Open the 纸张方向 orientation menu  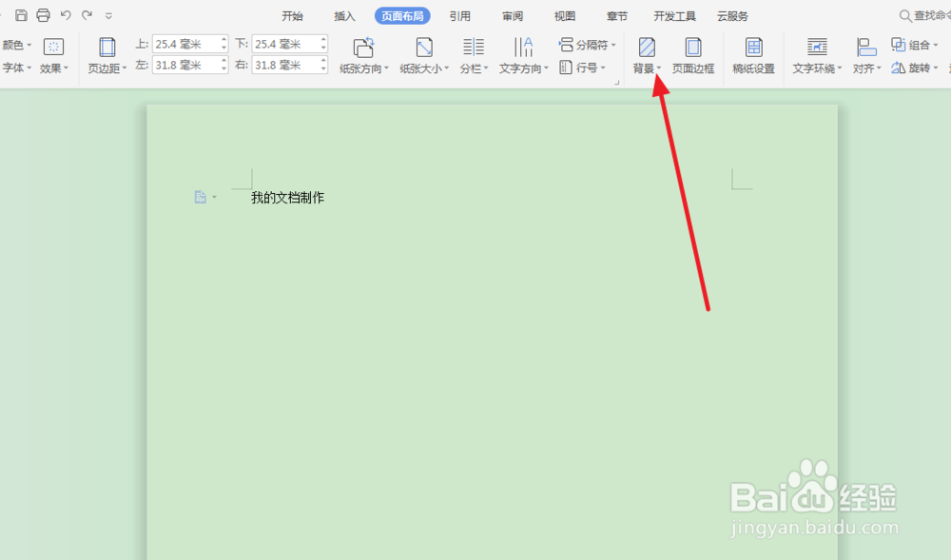click(364, 56)
